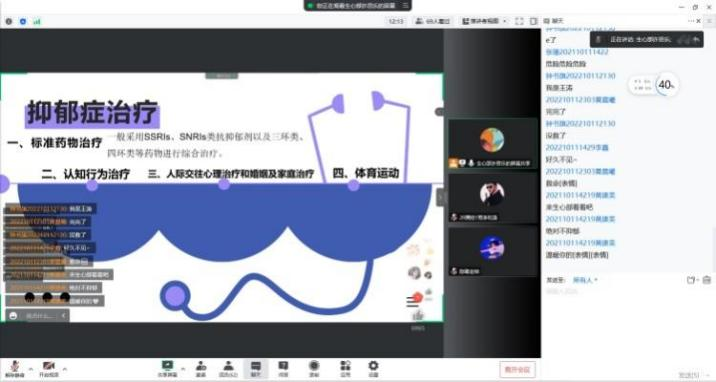
Task: Select the screen-sharing presenter video tile
Action: 492,144
